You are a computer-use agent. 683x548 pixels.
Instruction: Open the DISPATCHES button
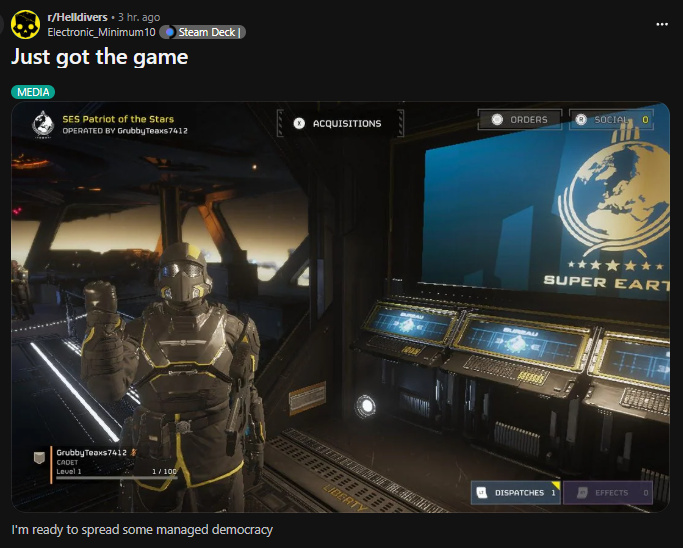click(x=516, y=493)
